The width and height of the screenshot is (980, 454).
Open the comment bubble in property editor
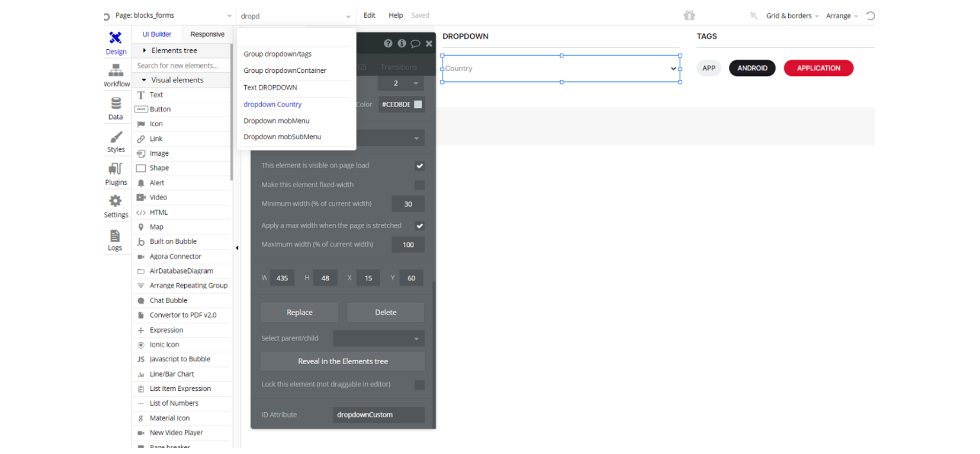tap(415, 44)
